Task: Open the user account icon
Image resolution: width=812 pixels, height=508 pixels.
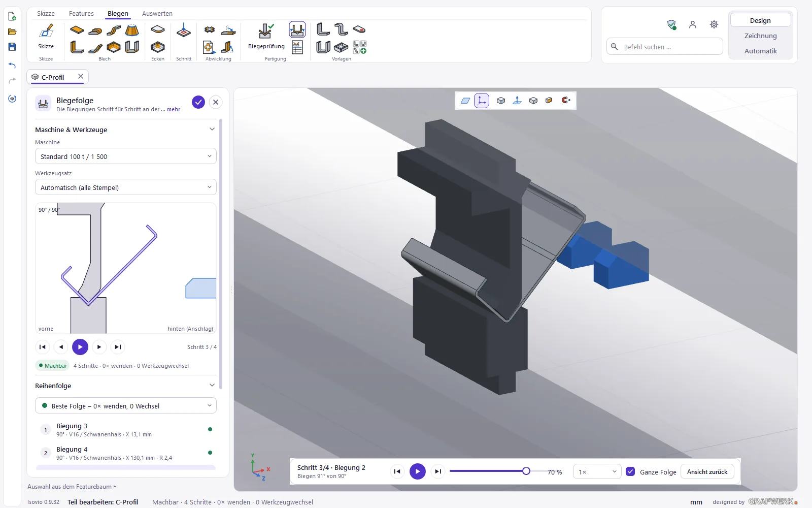Action: click(x=693, y=24)
